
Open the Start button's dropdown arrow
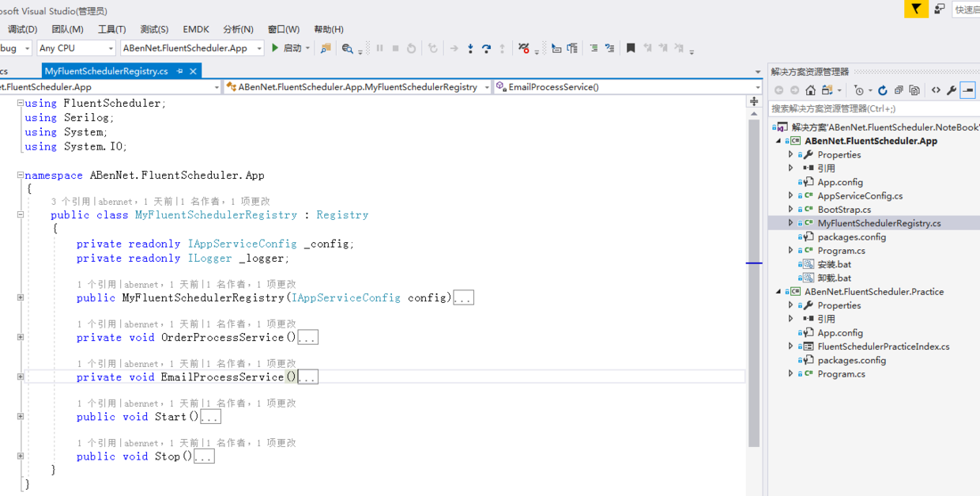(308, 49)
